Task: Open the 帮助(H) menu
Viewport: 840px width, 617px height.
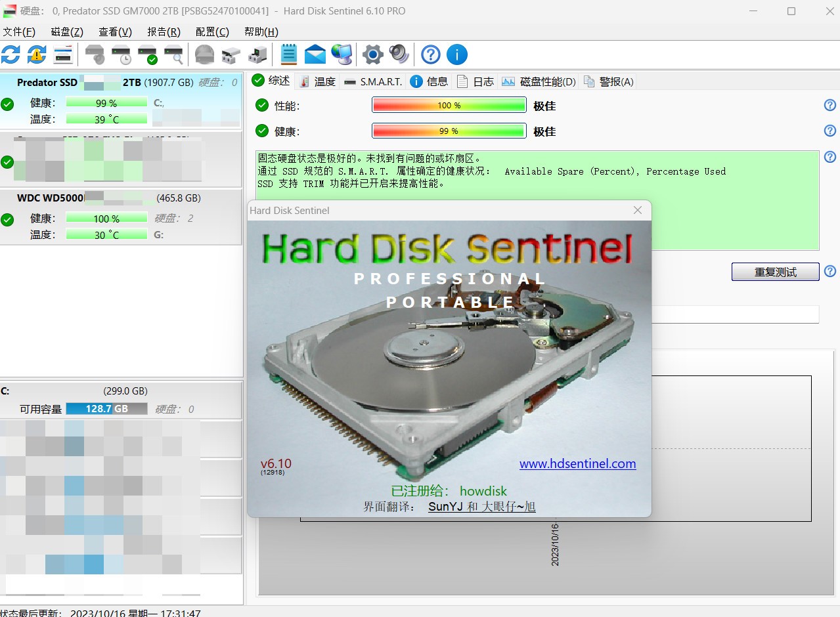Action: (261, 32)
